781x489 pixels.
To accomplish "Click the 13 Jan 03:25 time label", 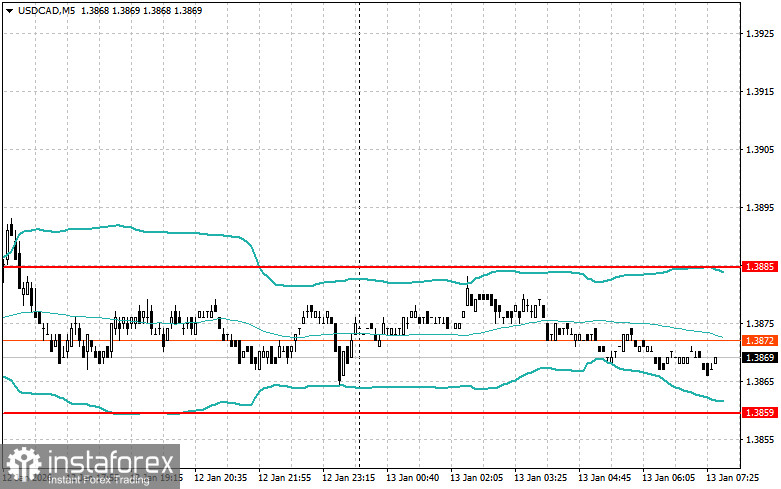I will tap(540, 478).
